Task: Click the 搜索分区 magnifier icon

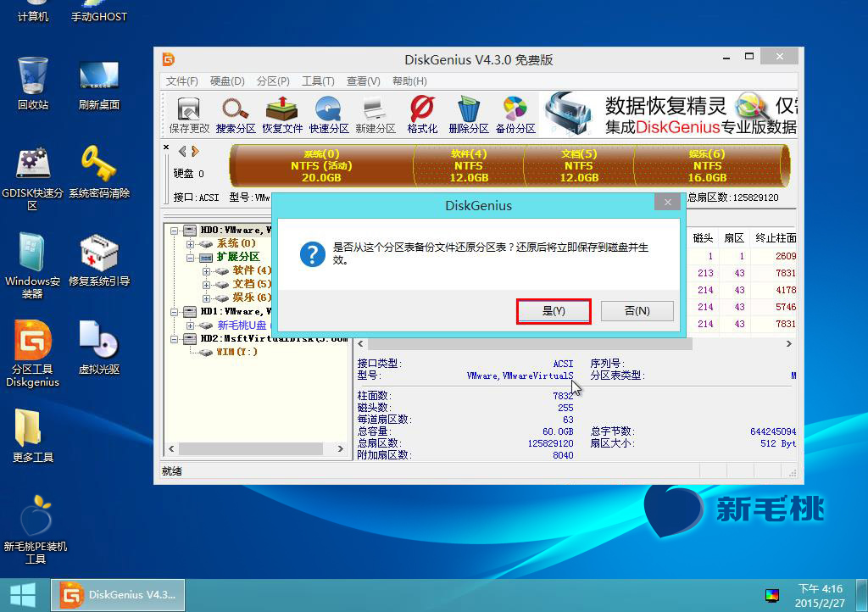Action: 236,114
